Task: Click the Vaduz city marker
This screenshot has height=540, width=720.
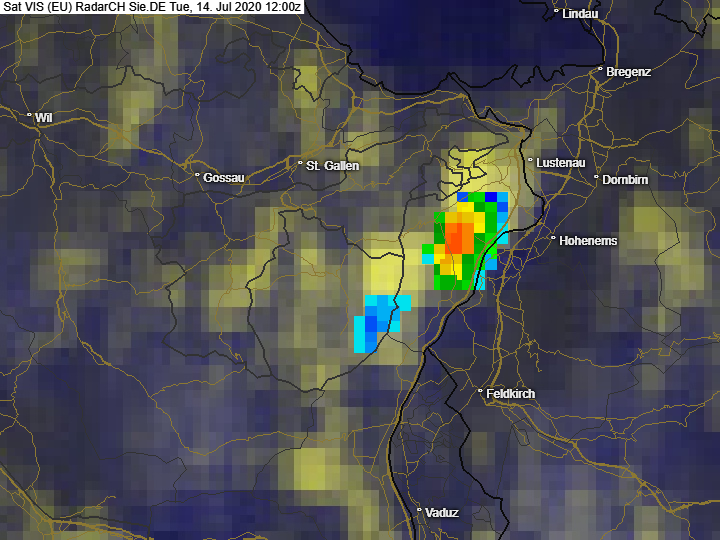Action: pos(419,510)
